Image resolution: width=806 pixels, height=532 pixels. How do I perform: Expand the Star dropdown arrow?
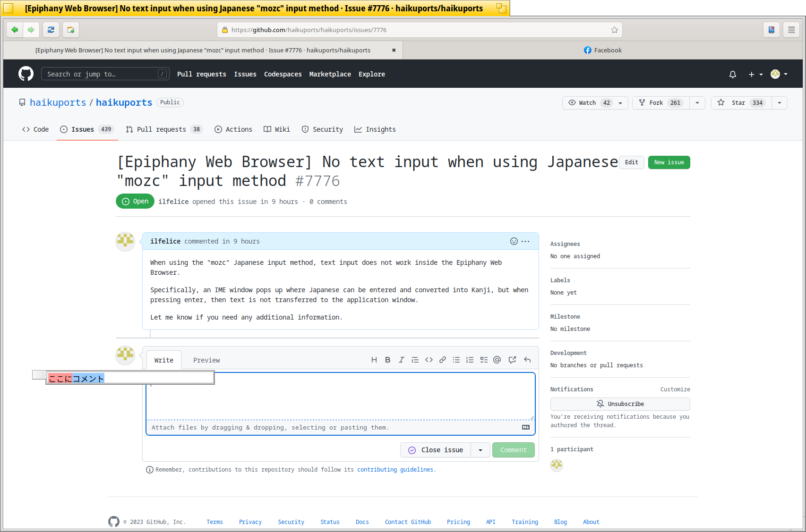780,102
